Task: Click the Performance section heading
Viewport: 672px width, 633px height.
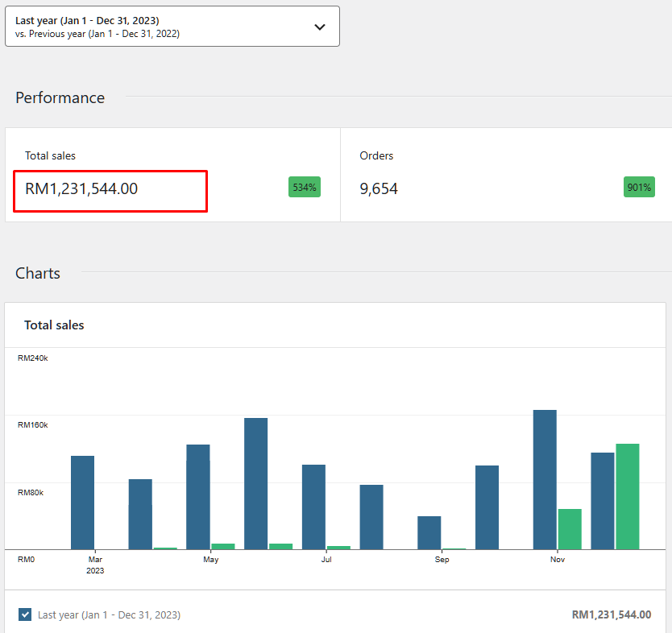Action: (x=60, y=97)
